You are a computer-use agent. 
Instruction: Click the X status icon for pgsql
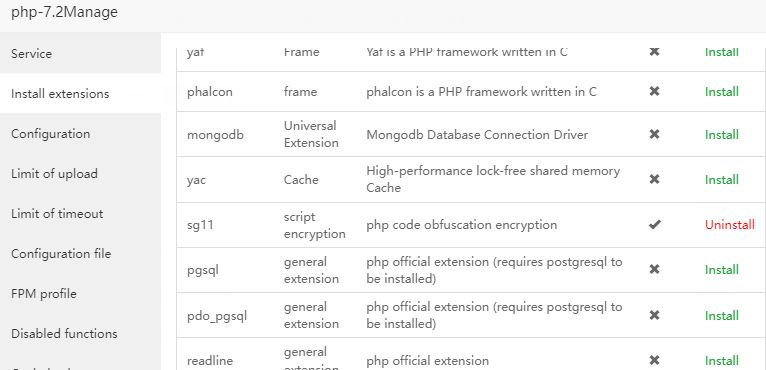click(654, 270)
